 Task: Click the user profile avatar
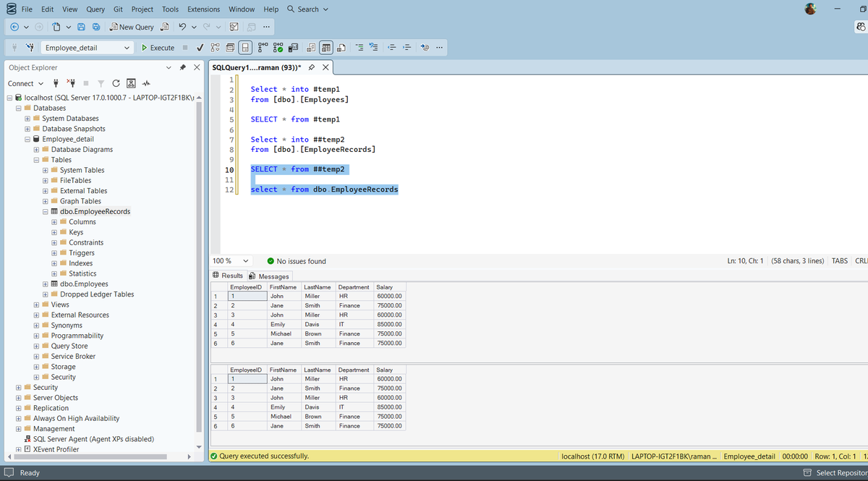pyautogui.click(x=811, y=9)
